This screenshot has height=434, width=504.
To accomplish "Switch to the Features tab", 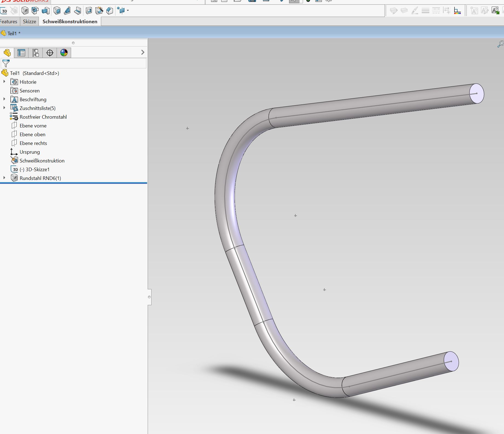I will 8,22.
